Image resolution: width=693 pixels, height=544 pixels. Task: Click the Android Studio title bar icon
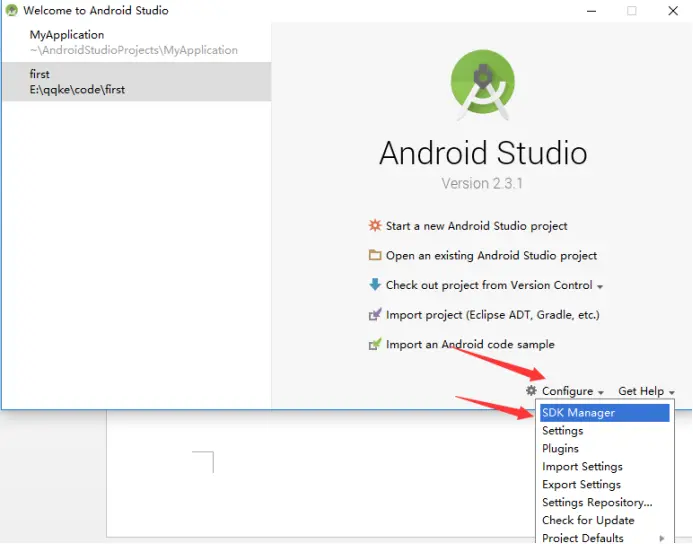pos(11,10)
